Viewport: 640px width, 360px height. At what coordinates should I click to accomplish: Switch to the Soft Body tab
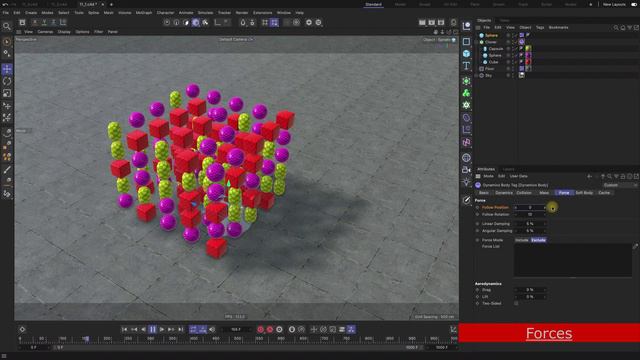(584, 193)
